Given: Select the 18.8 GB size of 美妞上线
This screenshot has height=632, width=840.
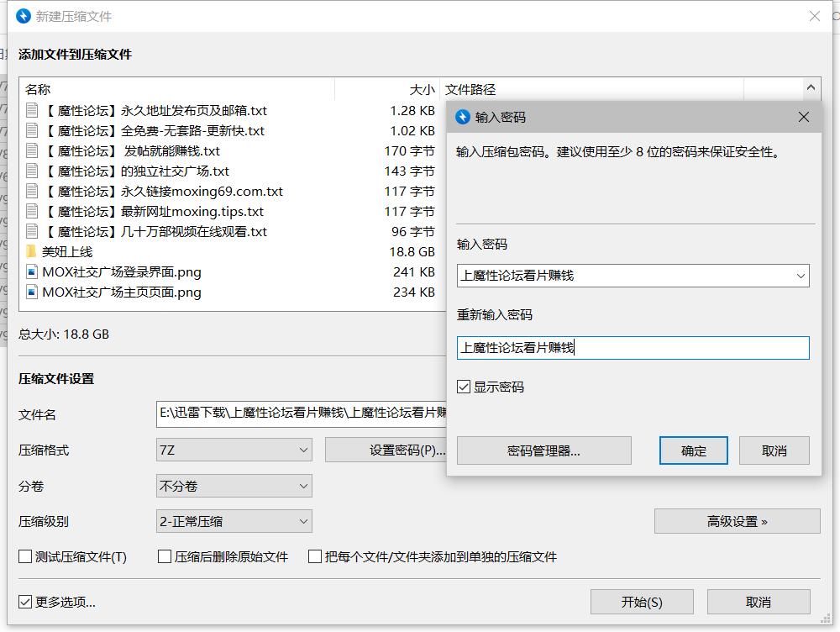Looking at the screenshot, I should (x=412, y=251).
